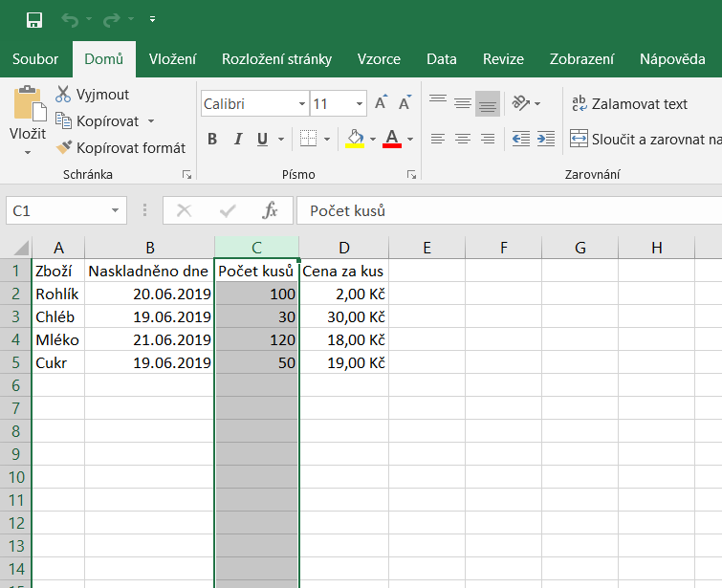Apply yellow fill color bucket
The image size is (722, 588).
tap(355, 139)
